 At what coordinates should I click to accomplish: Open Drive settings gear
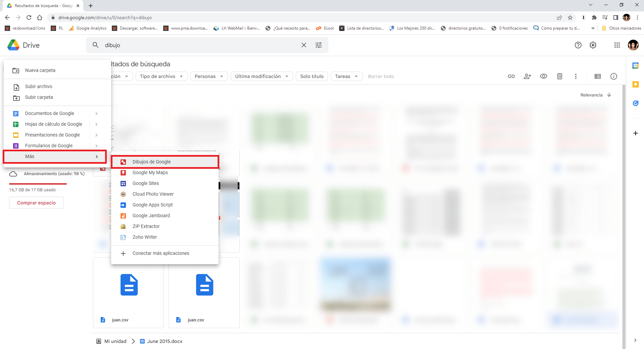[x=593, y=45]
